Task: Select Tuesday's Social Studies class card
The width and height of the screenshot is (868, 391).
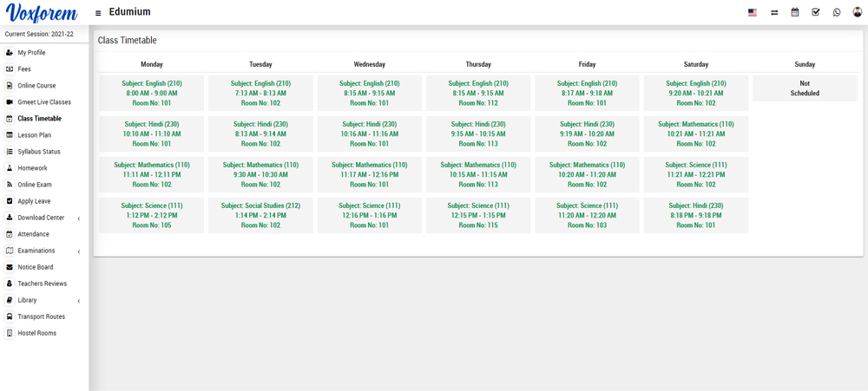Action: pos(260,215)
